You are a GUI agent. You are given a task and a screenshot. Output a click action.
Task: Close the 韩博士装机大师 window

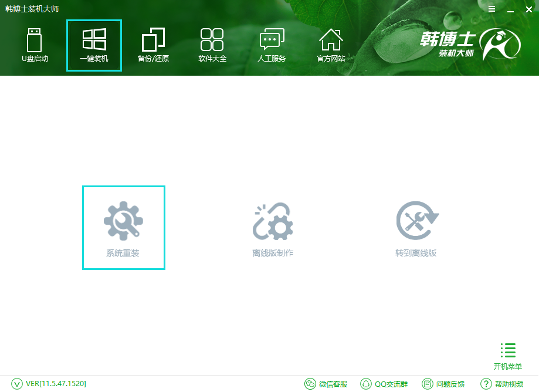coord(529,9)
